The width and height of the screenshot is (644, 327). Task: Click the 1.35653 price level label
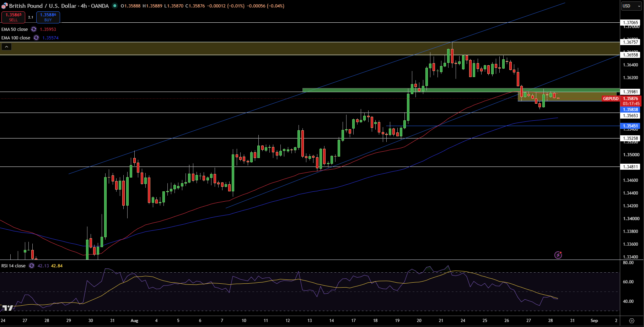[631, 116]
